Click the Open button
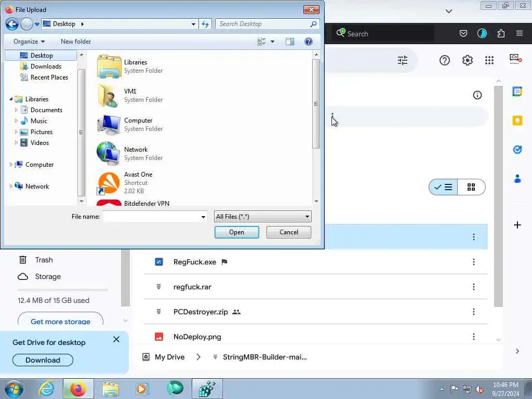The image size is (532, 399). [237, 232]
